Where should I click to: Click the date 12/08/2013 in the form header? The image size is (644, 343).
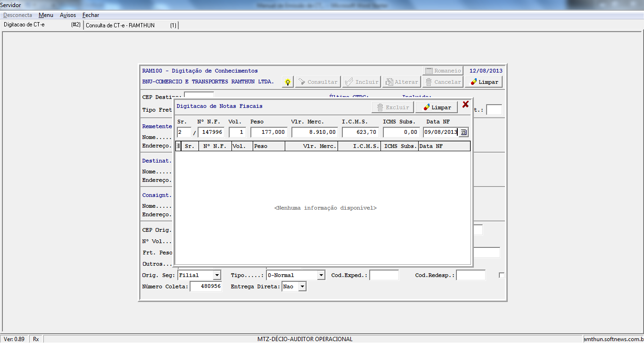(x=486, y=71)
